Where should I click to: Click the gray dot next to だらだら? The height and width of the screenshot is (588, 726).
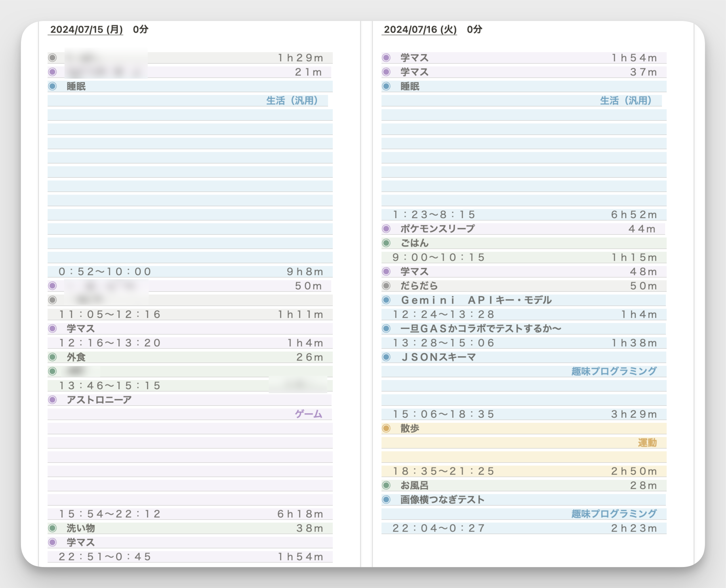[386, 286]
